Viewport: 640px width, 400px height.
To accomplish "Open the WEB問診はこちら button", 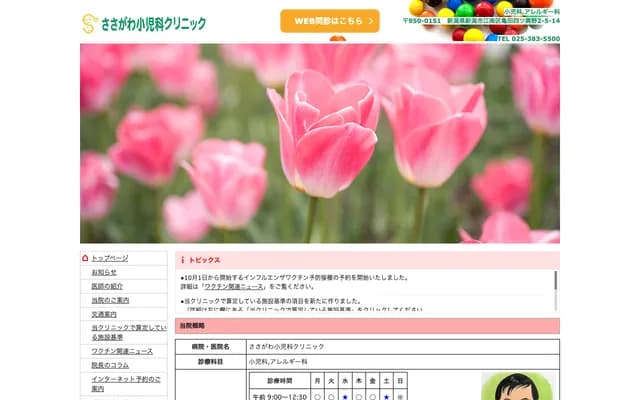I will click(329, 21).
